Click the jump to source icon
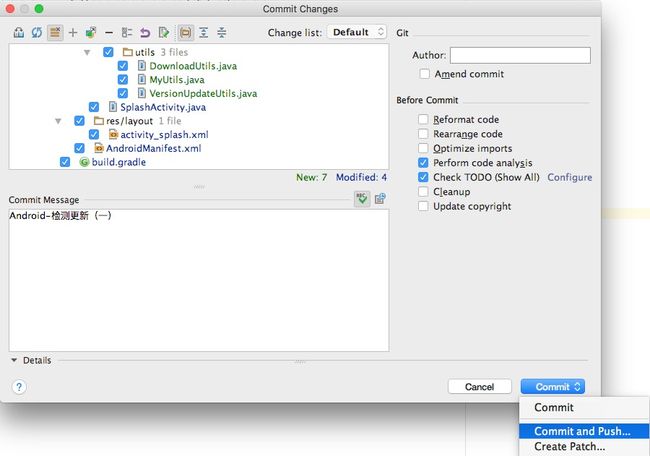This screenshot has width=650, height=456. [164, 32]
